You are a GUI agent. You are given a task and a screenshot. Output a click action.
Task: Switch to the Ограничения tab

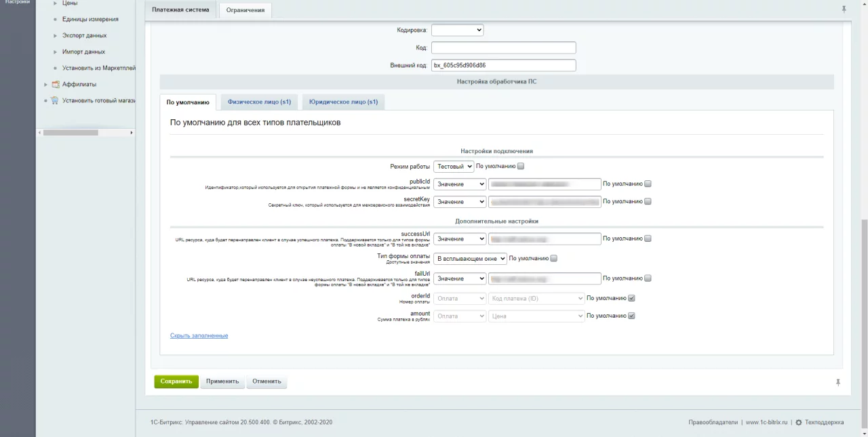pos(245,10)
